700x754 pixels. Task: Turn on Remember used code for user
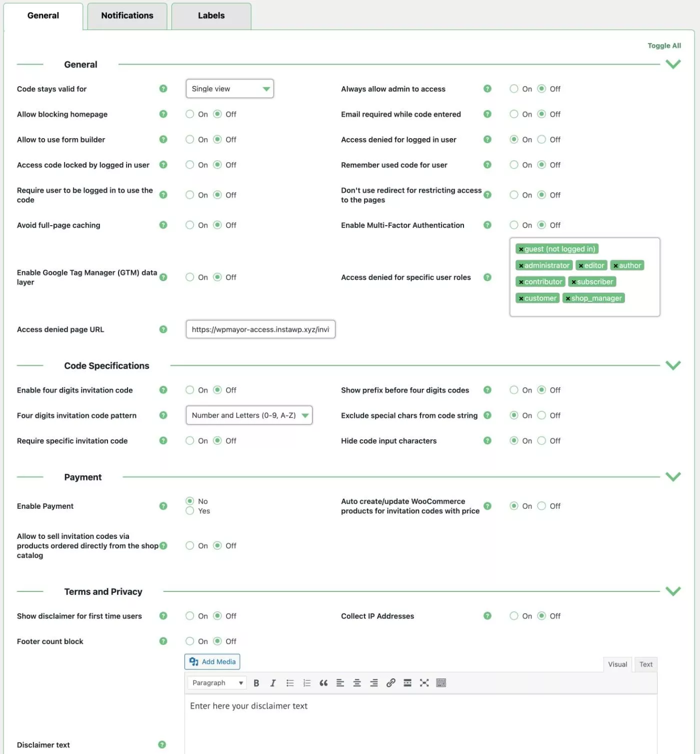pyautogui.click(x=514, y=165)
